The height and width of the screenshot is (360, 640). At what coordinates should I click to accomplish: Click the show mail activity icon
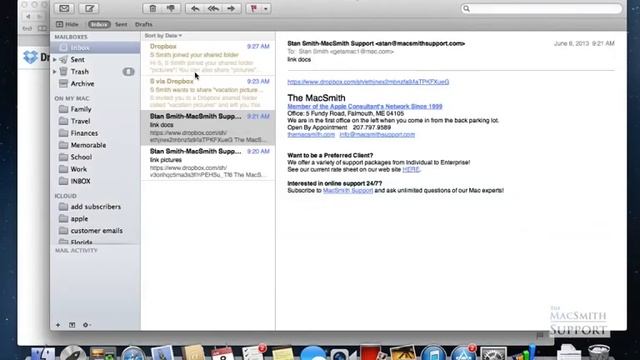click(x=72, y=325)
